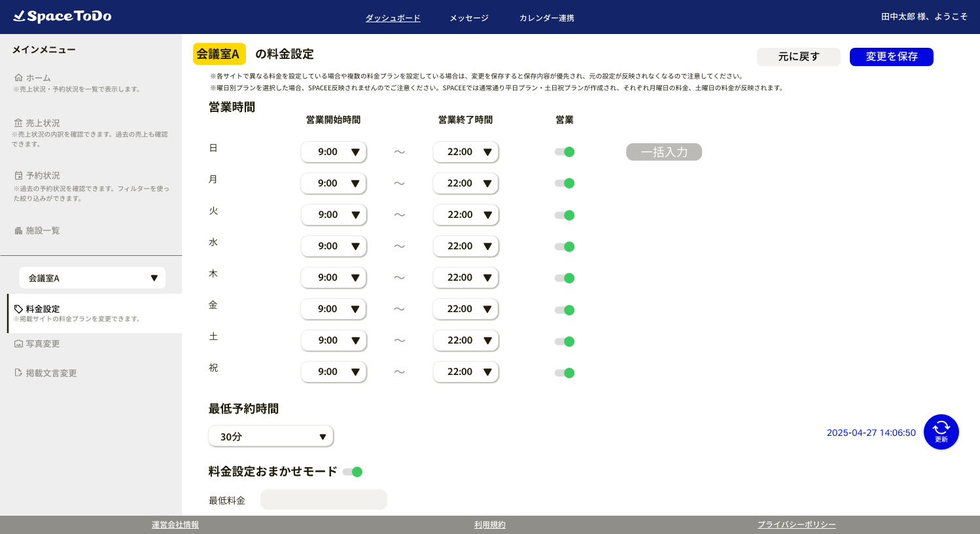The width and height of the screenshot is (980, 534).
Task: Go to カレンダー連携 in top navigation
Action: coord(546,18)
